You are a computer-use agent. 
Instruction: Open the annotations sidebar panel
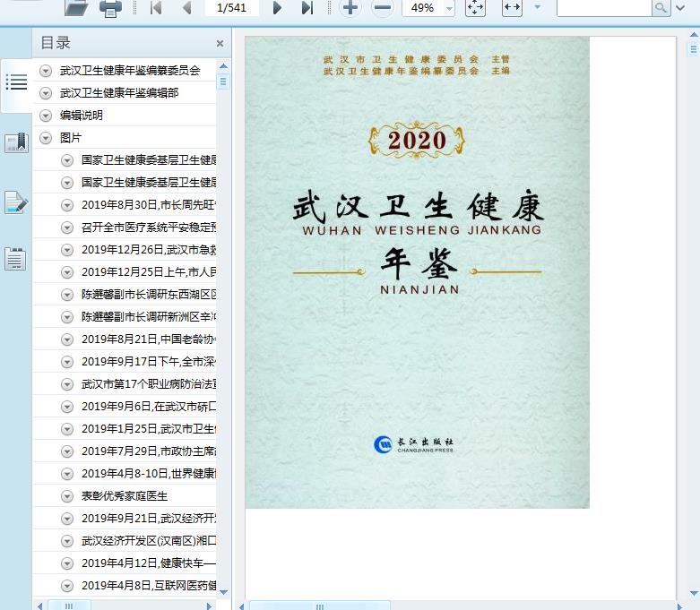[16, 202]
